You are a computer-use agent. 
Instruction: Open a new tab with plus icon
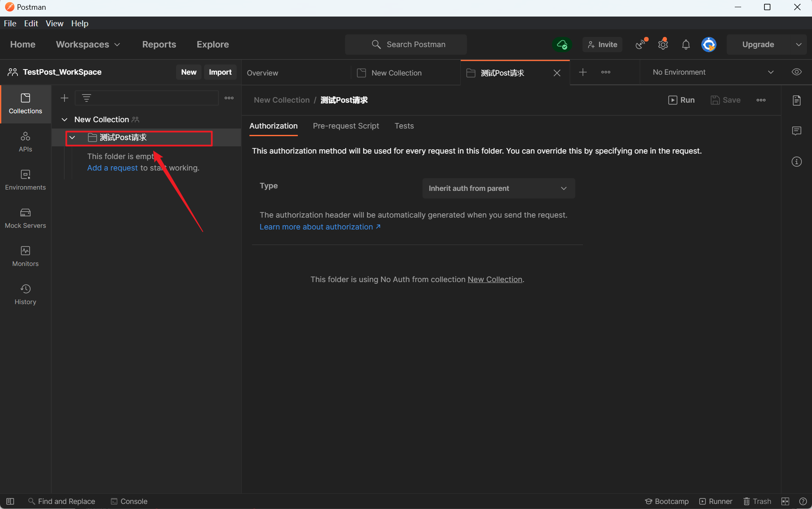pyautogui.click(x=583, y=72)
